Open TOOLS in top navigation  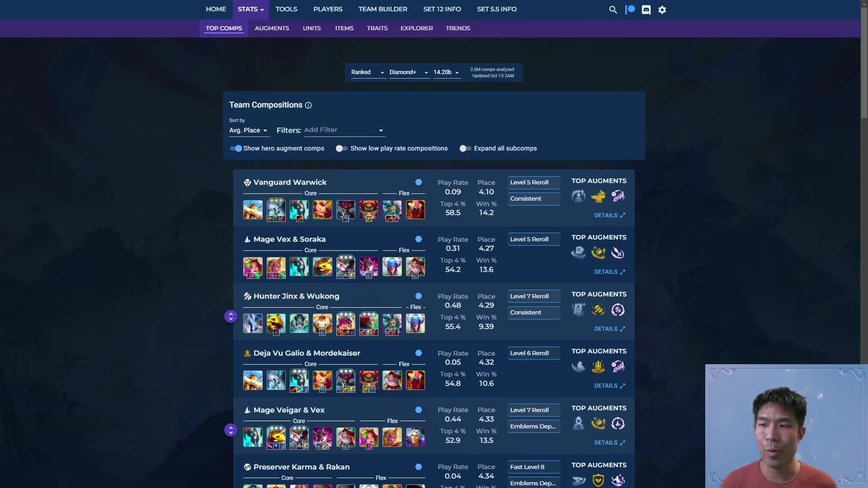pyautogui.click(x=287, y=9)
